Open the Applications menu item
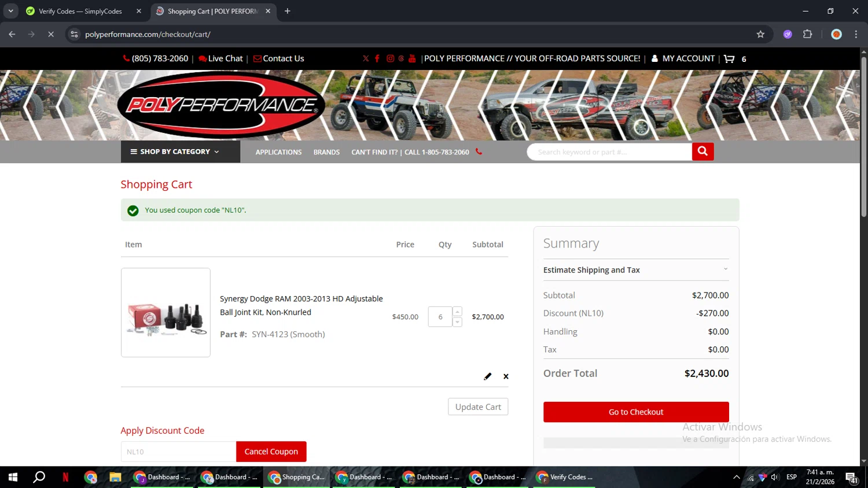This screenshot has width=868, height=488. 278,152
